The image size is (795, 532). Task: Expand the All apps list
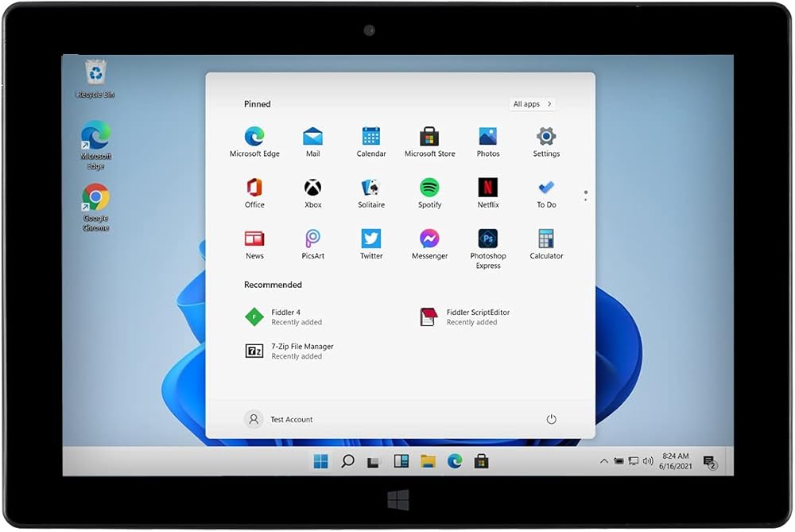532,104
